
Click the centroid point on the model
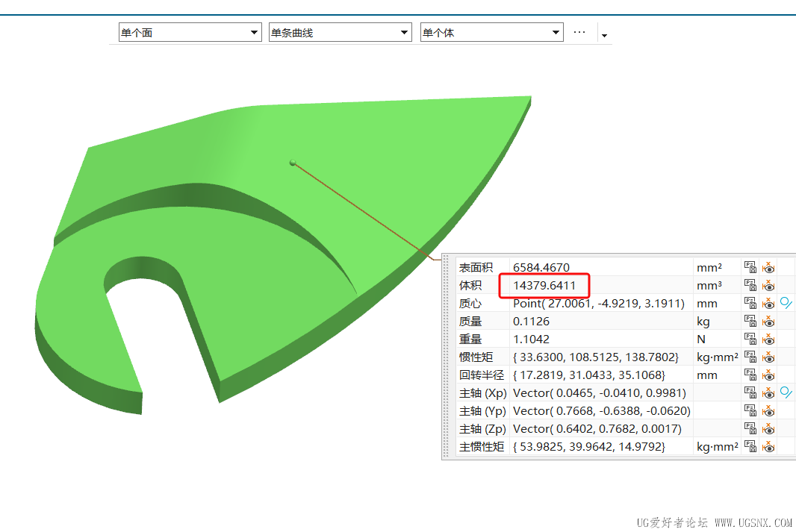(293, 163)
